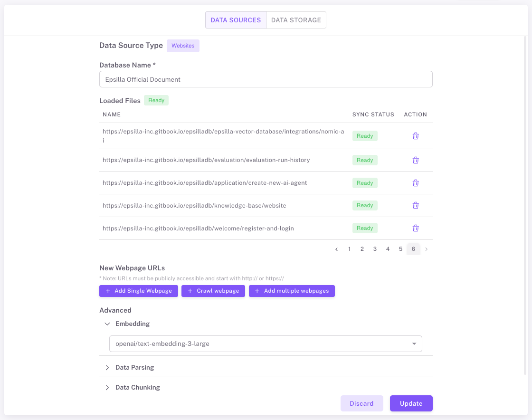Switch to the Data Storage tab
The image size is (532, 420).
pyautogui.click(x=296, y=20)
